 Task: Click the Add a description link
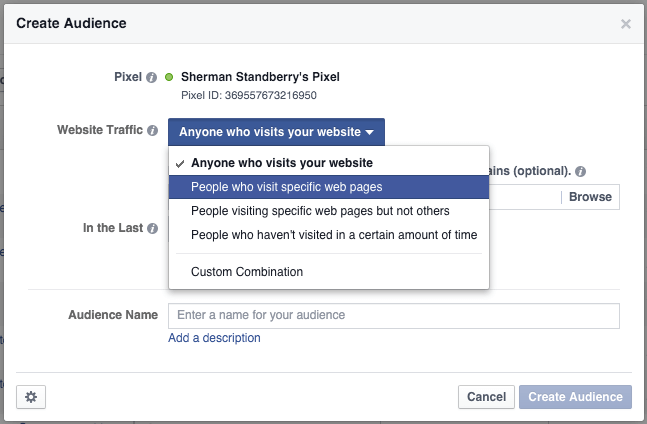click(214, 338)
